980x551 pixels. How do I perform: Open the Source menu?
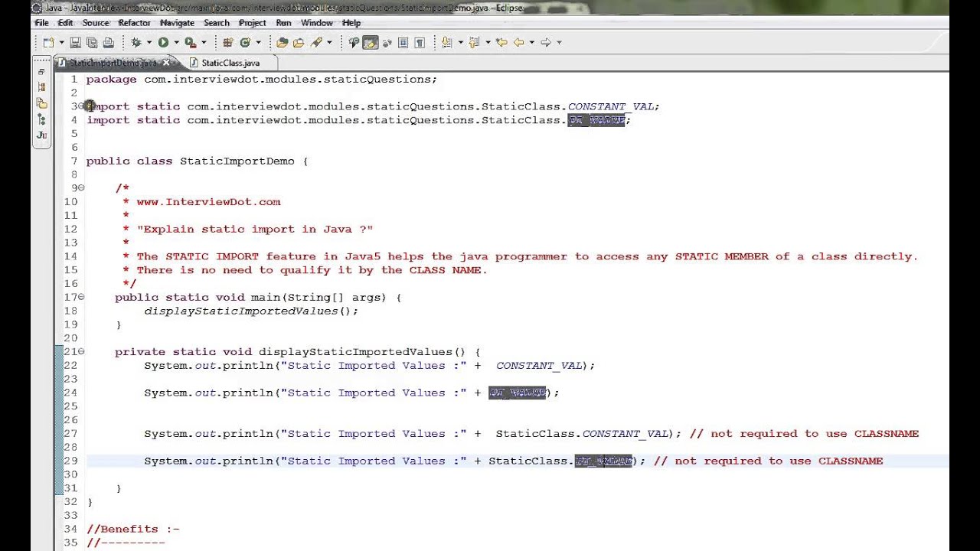click(96, 23)
